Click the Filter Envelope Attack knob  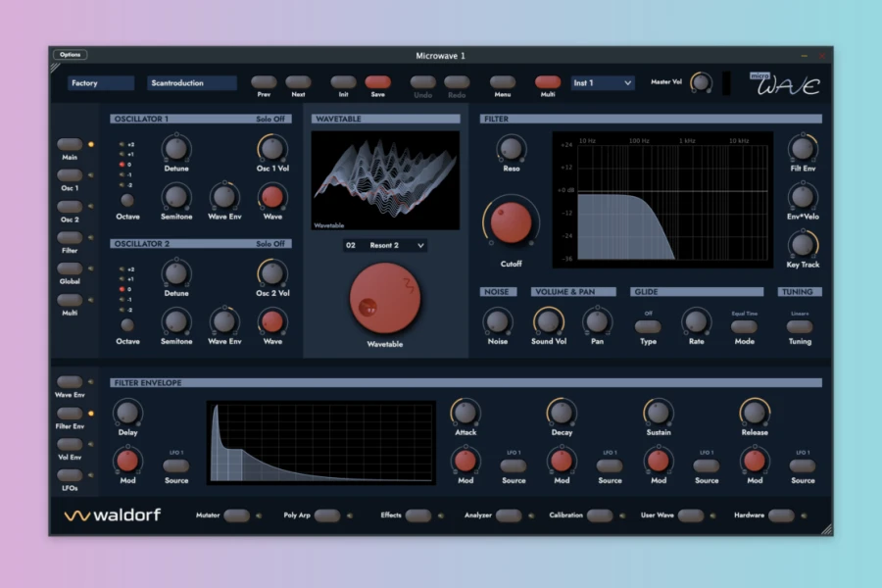(465, 413)
